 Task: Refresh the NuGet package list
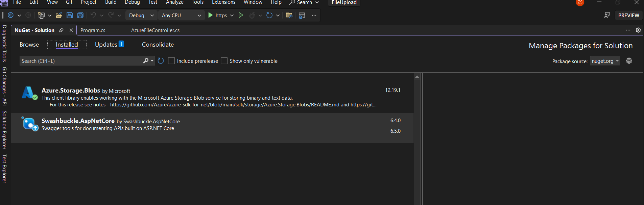(161, 61)
